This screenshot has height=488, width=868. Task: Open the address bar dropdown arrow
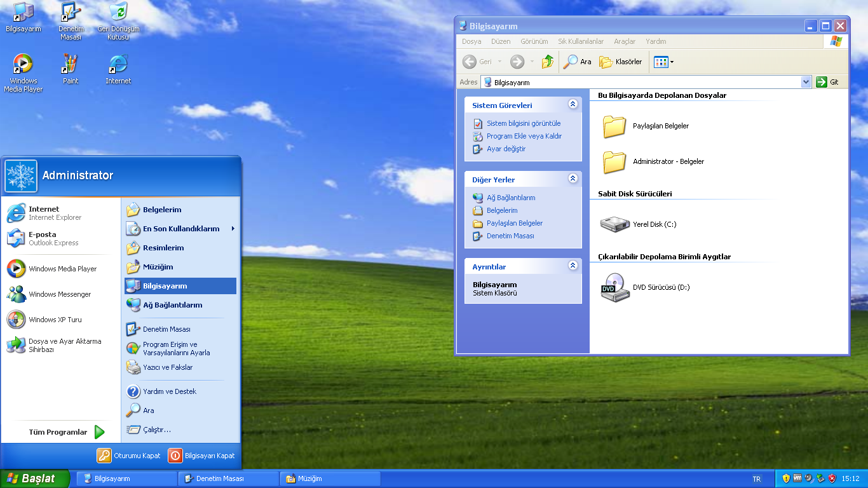806,82
